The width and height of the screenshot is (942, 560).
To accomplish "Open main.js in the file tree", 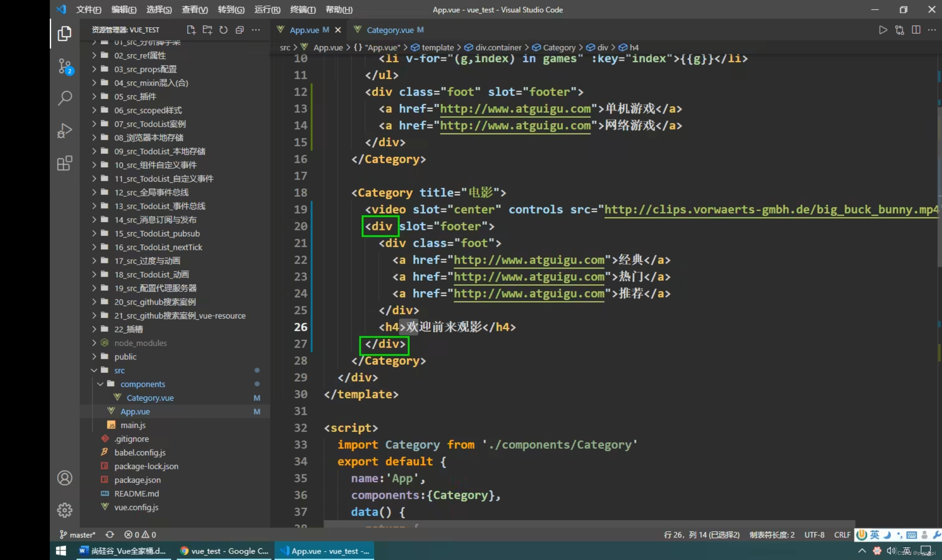I will coord(133,425).
